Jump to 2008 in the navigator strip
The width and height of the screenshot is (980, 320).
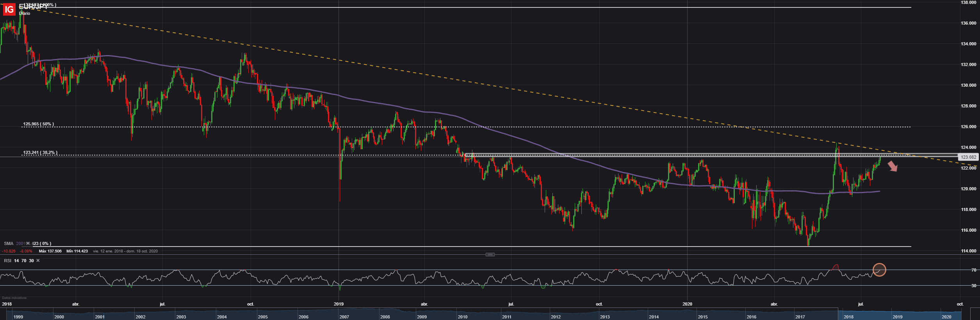coord(385,317)
